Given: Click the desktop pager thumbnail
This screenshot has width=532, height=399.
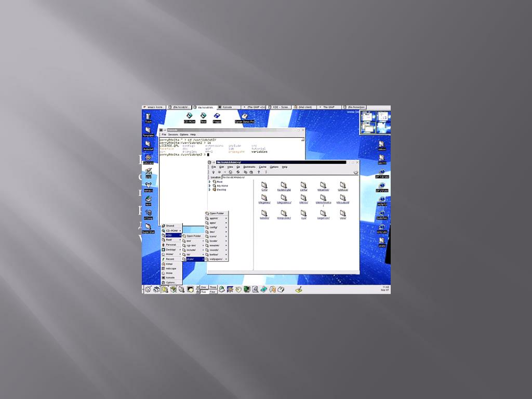Looking at the screenshot, I should tap(375, 123).
